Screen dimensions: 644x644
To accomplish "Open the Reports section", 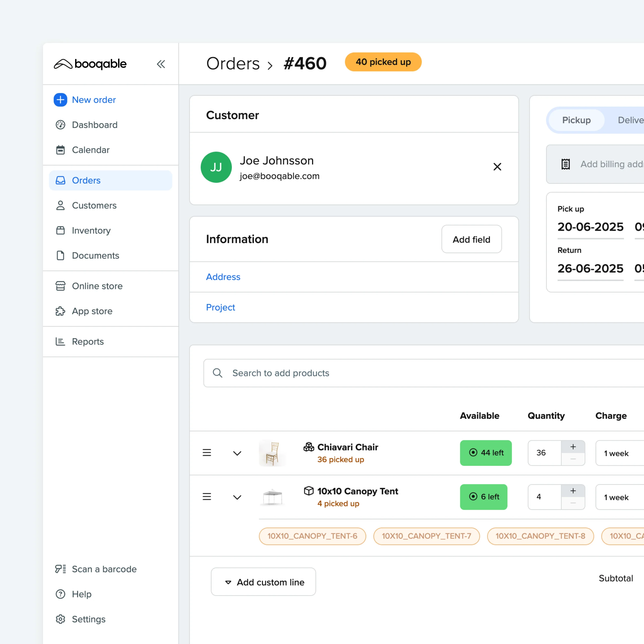I will (88, 341).
